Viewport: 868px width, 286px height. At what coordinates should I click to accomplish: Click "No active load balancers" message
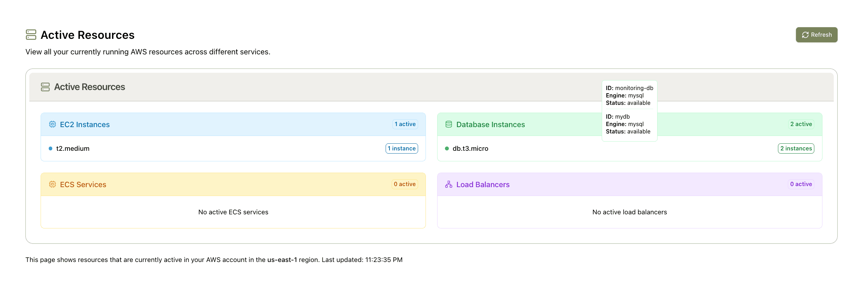630,212
